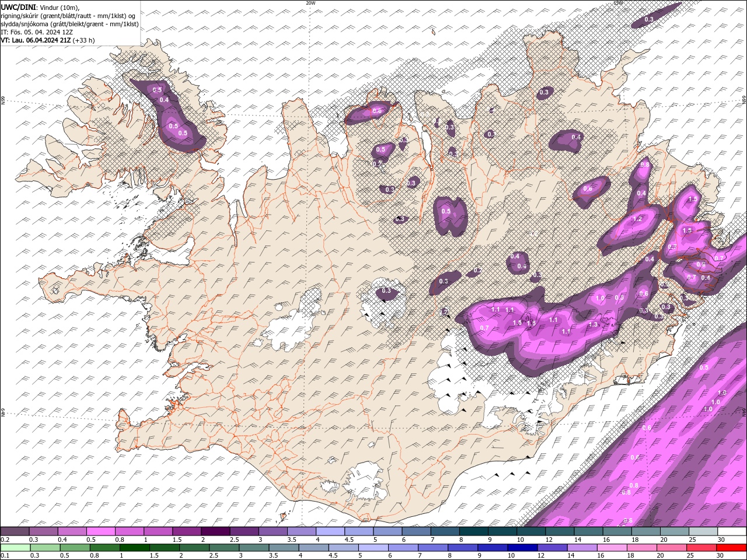
Task: Click the "1.3" snowfall value on the map
Action: pyautogui.click(x=594, y=324)
